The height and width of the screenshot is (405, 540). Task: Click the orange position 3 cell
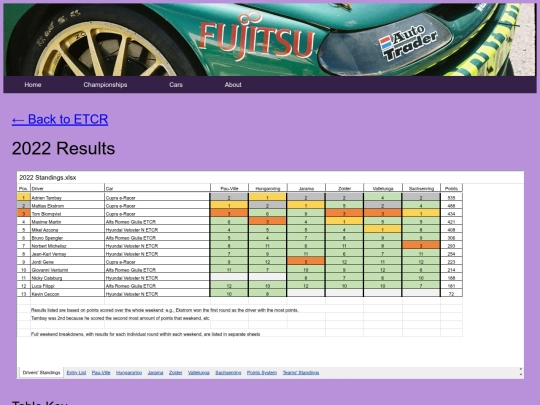tap(23, 214)
